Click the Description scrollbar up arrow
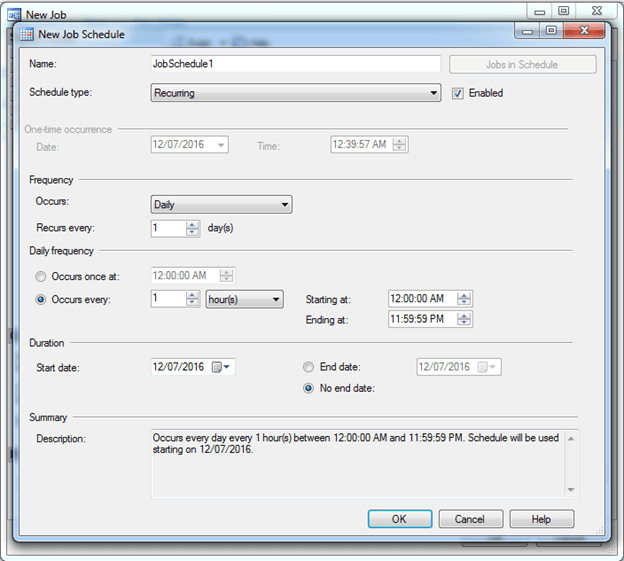Viewport: 624px width, 561px height. pyautogui.click(x=571, y=438)
